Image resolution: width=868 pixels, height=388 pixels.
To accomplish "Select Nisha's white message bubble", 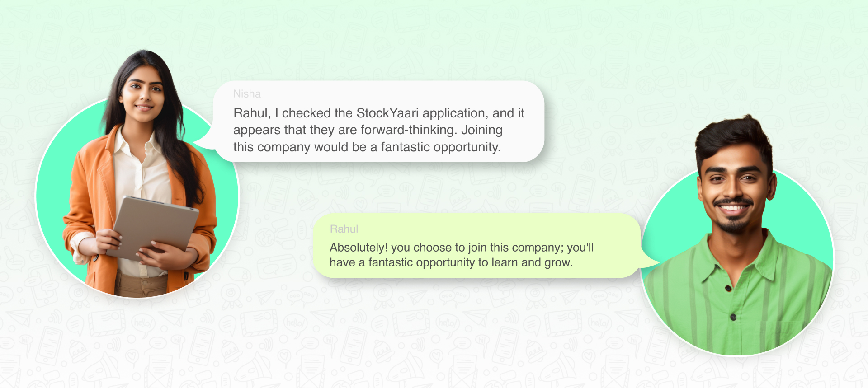I will coord(379,122).
